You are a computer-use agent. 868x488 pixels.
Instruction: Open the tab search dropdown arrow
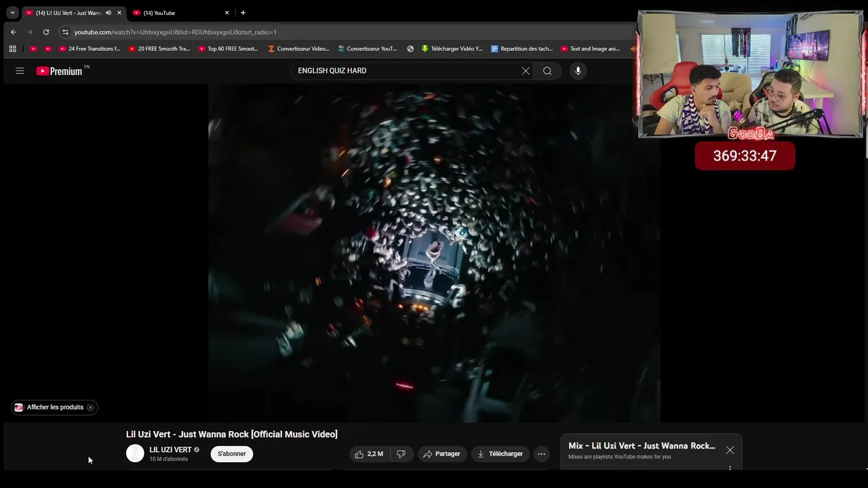pos(12,12)
